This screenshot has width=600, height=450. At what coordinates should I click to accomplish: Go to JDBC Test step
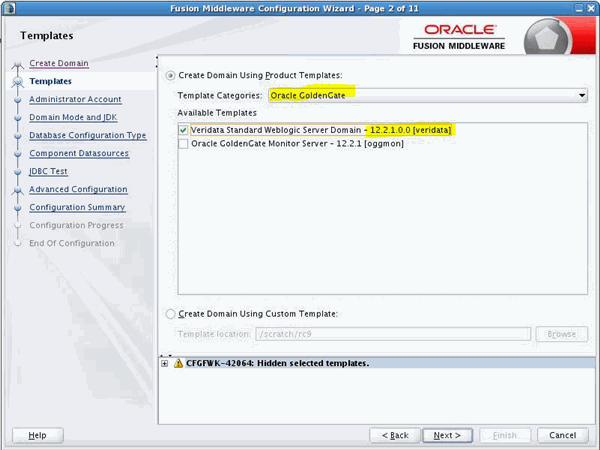point(48,171)
